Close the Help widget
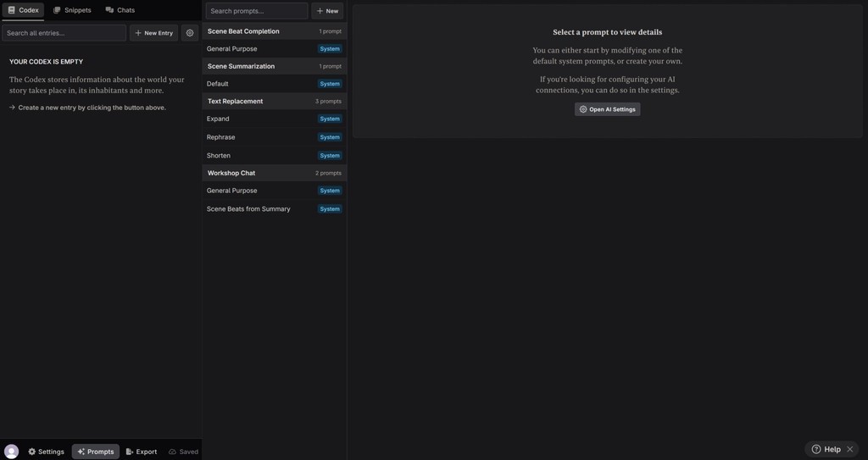The image size is (868, 460). tap(850, 449)
